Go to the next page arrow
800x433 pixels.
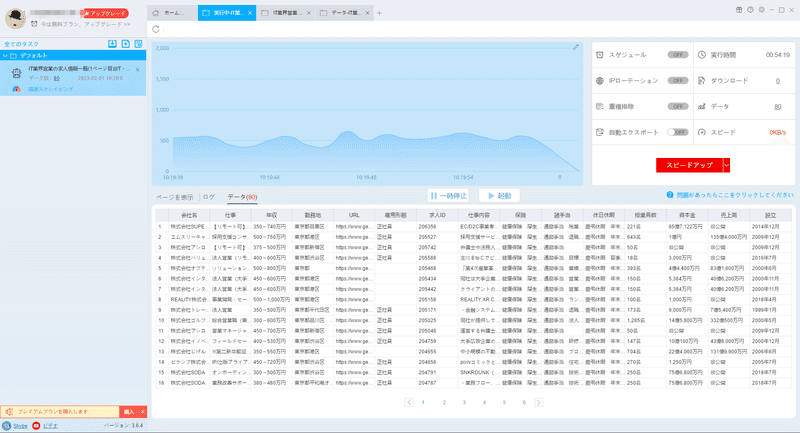pyautogui.click(x=539, y=402)
